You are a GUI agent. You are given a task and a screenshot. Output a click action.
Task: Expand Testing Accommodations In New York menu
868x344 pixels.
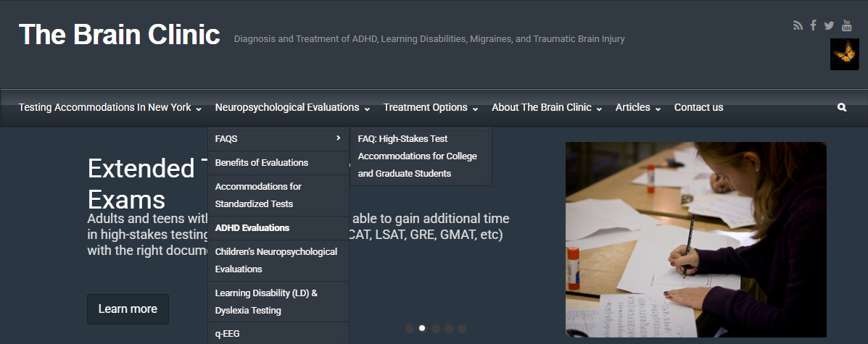(110, 107)
